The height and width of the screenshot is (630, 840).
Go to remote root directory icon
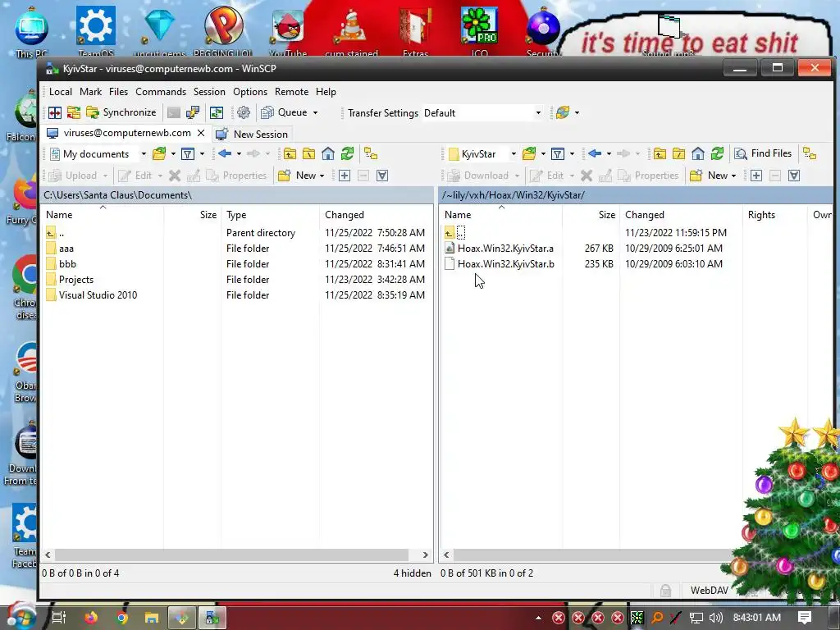pyautogui.click(x=678, y=154)
